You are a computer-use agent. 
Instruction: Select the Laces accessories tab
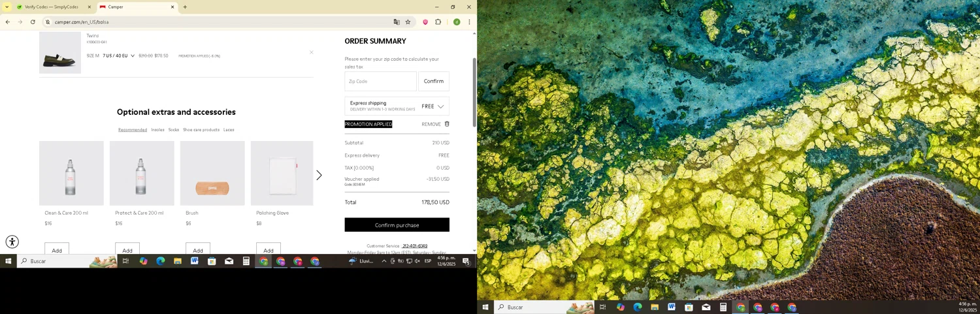point(229,130)
